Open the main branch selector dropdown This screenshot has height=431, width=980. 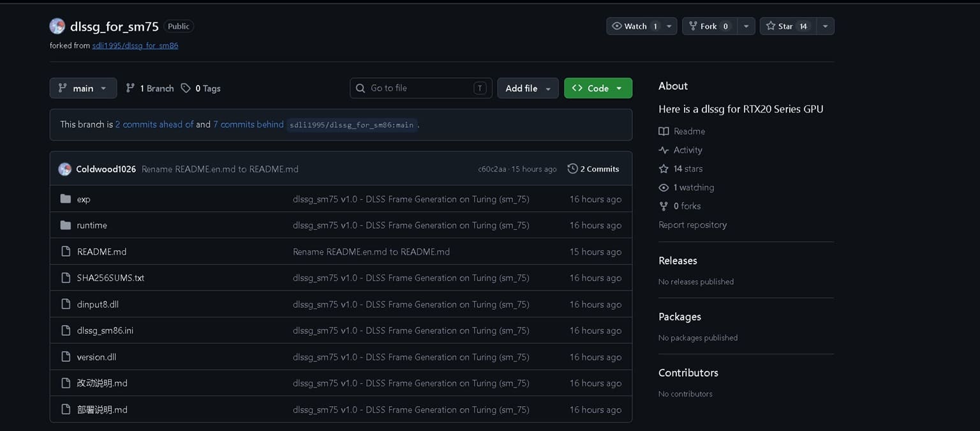pos(83,88)
